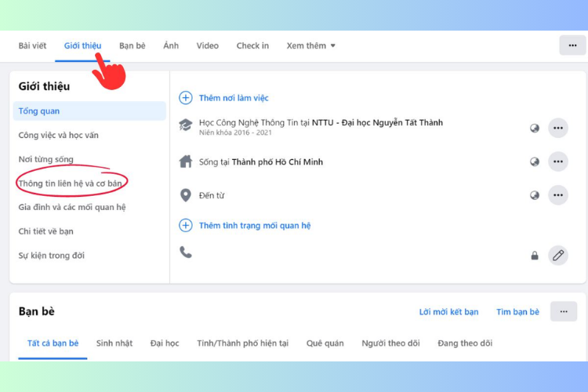Click the house icon beside Sống tại
This screenshot has height=392, width=588.
click(186, 162)
